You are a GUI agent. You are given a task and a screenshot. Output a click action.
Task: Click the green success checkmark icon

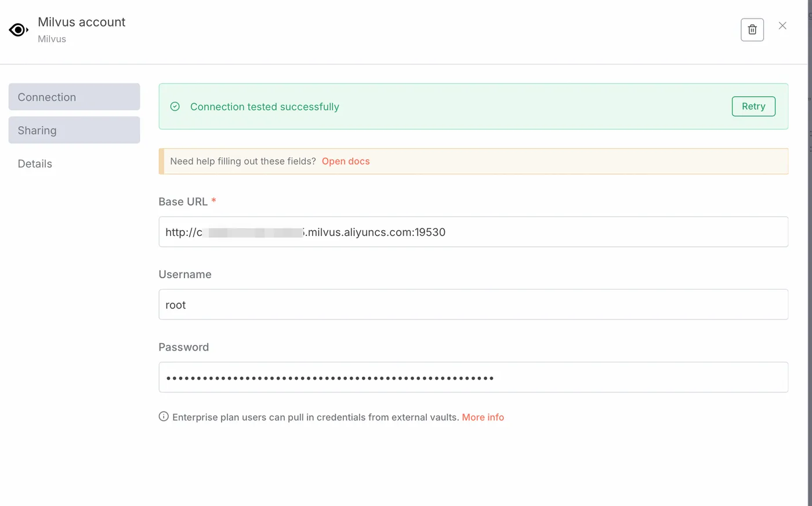click(x=175, y=107)
